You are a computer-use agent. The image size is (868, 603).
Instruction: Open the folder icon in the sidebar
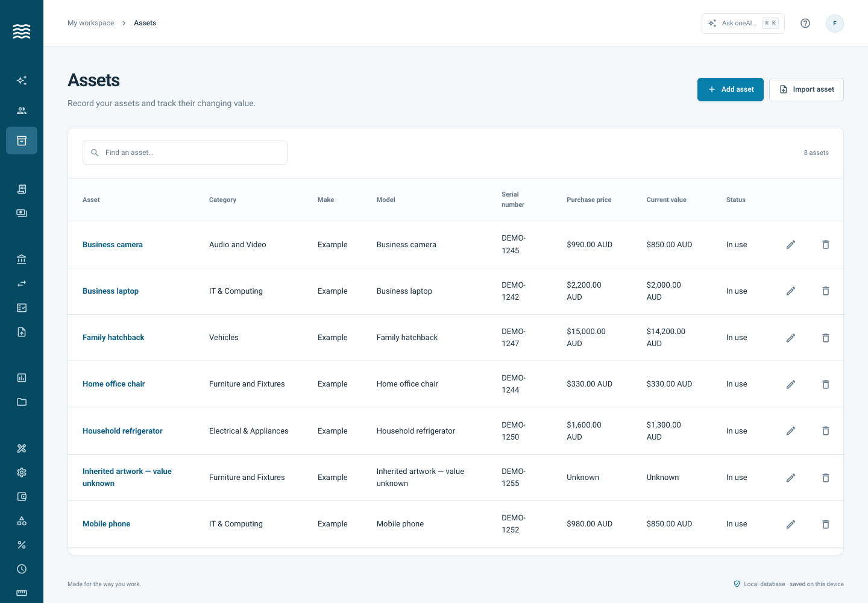point(22,402)
